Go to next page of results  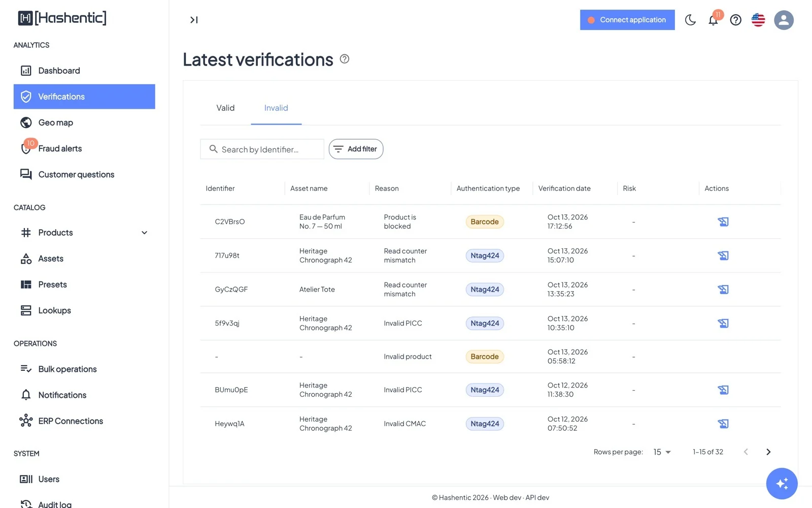point(768,452)
